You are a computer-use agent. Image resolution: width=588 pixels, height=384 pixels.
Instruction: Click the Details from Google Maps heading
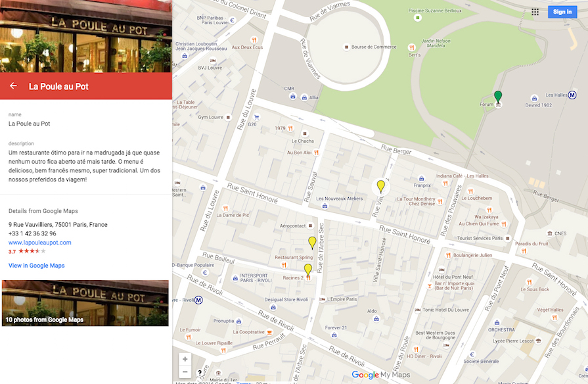43,211
